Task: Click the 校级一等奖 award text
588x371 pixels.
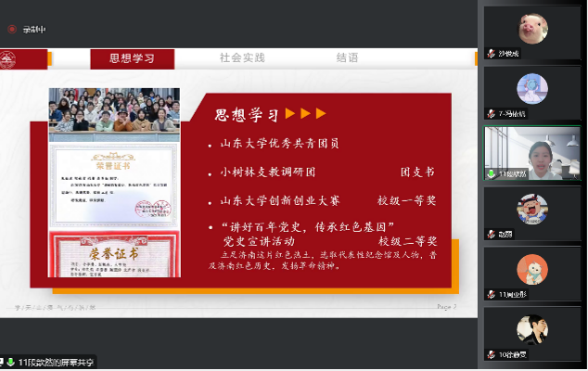Action: [x=406, y=200]
